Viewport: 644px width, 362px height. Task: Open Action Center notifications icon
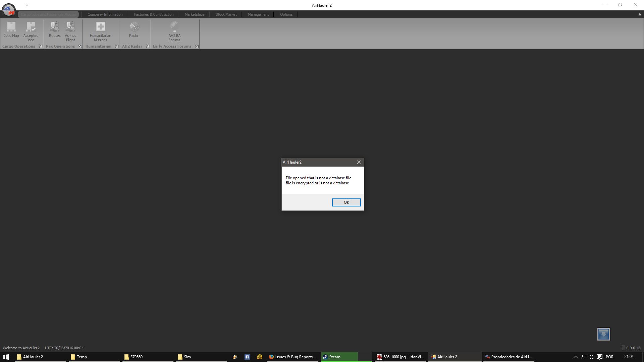[x=600, y=357]
